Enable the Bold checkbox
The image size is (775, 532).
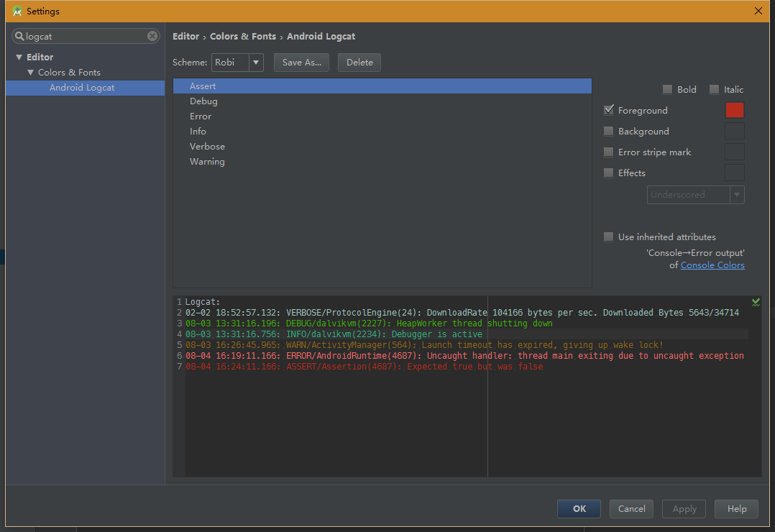point(667,89)
